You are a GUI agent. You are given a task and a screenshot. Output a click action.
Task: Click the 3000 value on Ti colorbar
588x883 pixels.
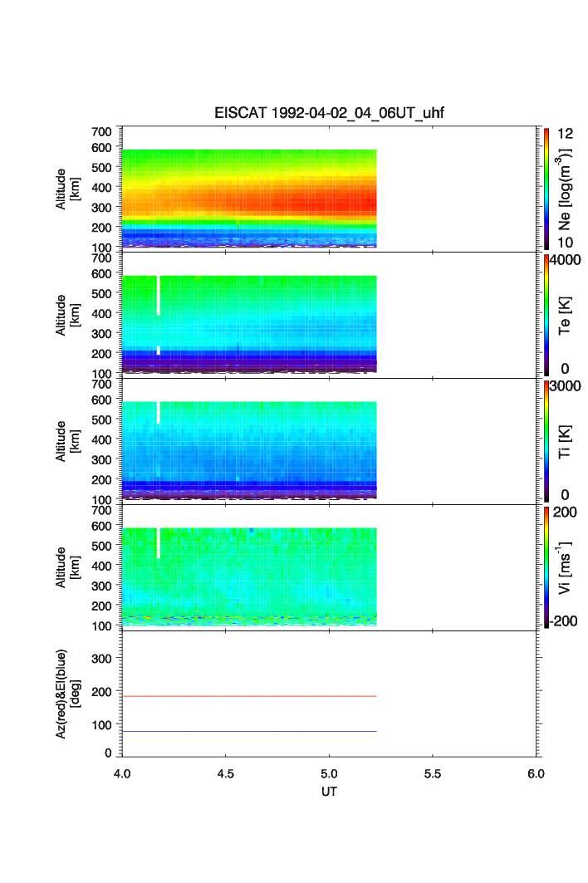point(566,385)
